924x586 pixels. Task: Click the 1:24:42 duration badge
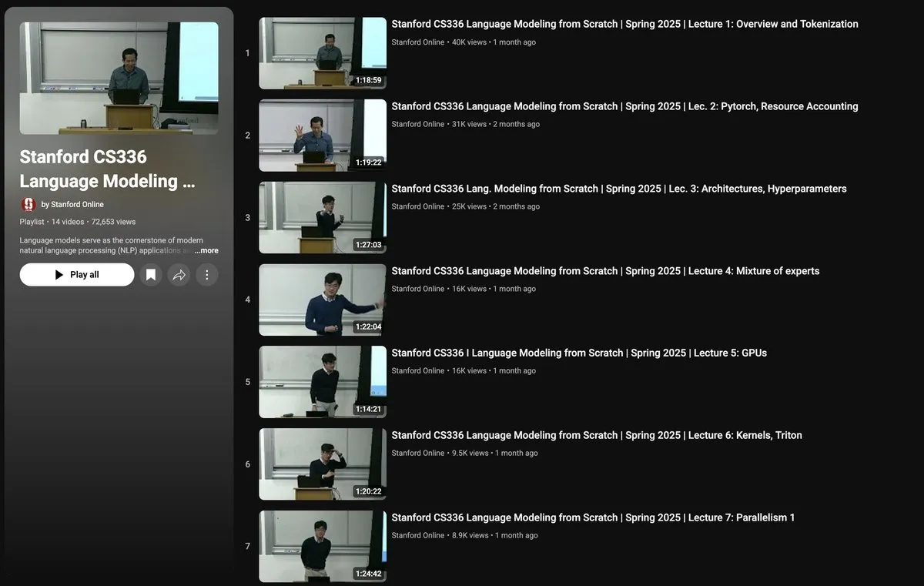point(369,573)
